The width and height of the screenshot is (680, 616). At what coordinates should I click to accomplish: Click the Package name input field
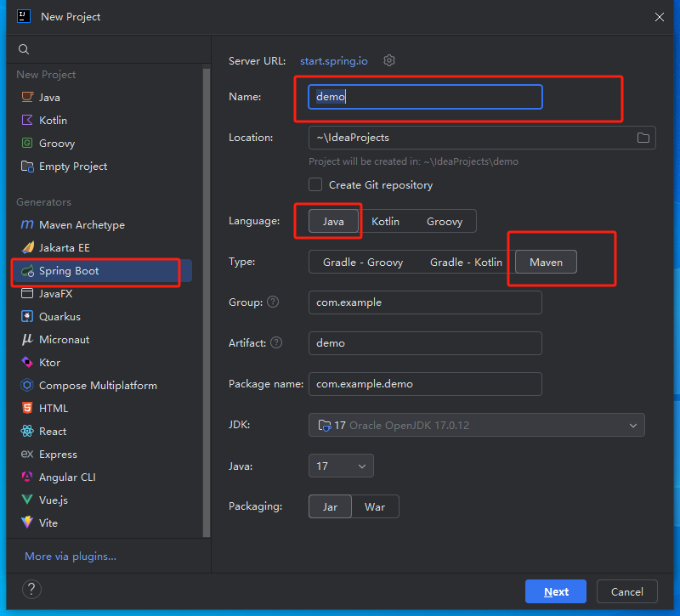425,384
